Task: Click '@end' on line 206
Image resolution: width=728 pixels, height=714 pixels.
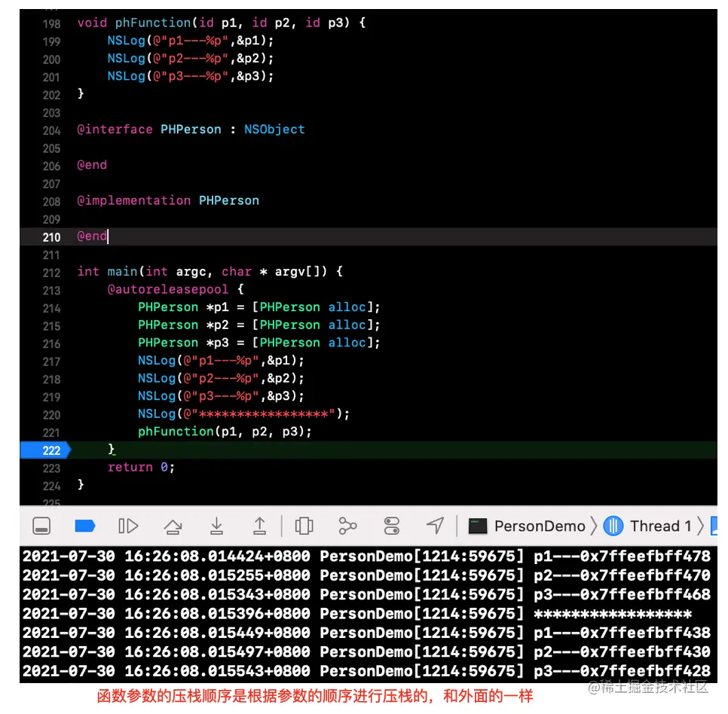Action: (92, 165)
